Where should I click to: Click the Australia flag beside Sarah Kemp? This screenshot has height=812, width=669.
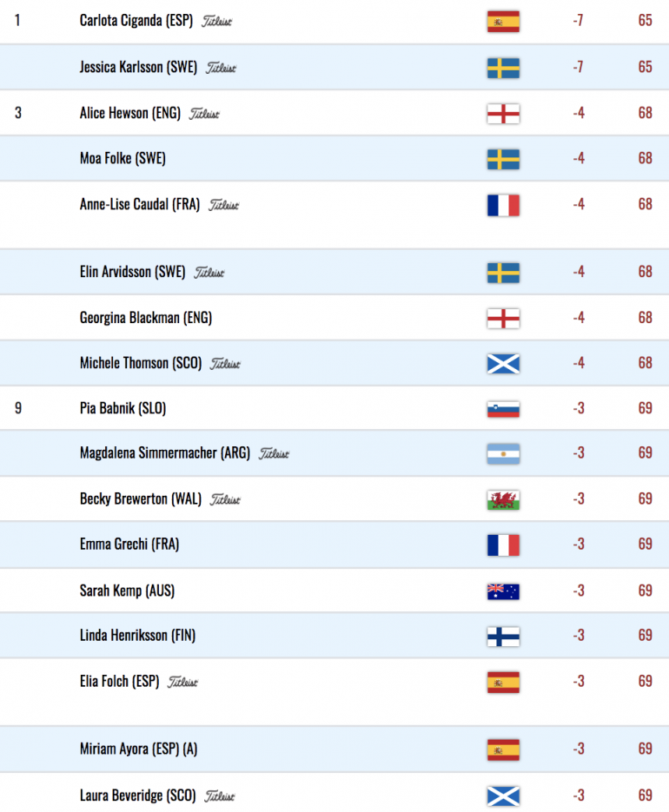tap(503, 591)
